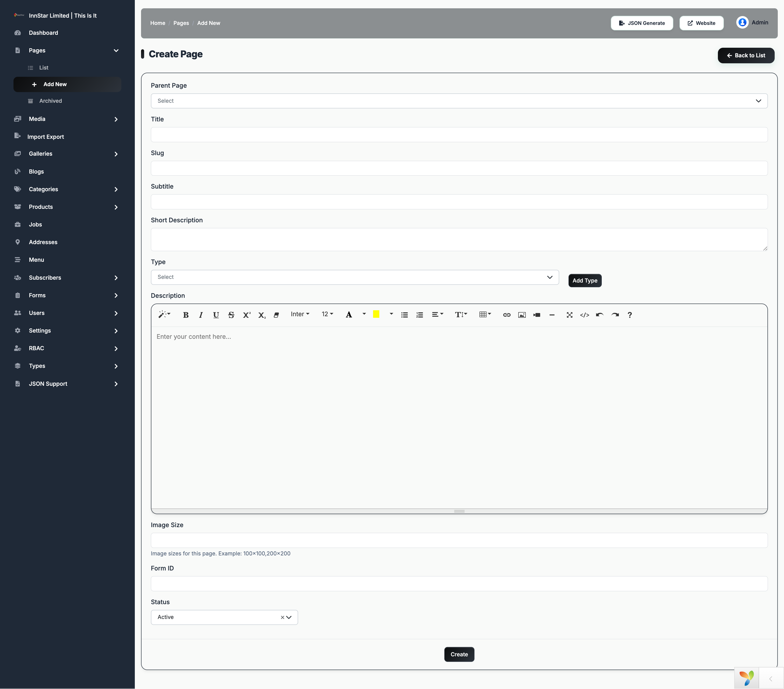Open the line height dropdown
Image resolution: width=784 pixels, height=689 pixels.
click(461, 315)
